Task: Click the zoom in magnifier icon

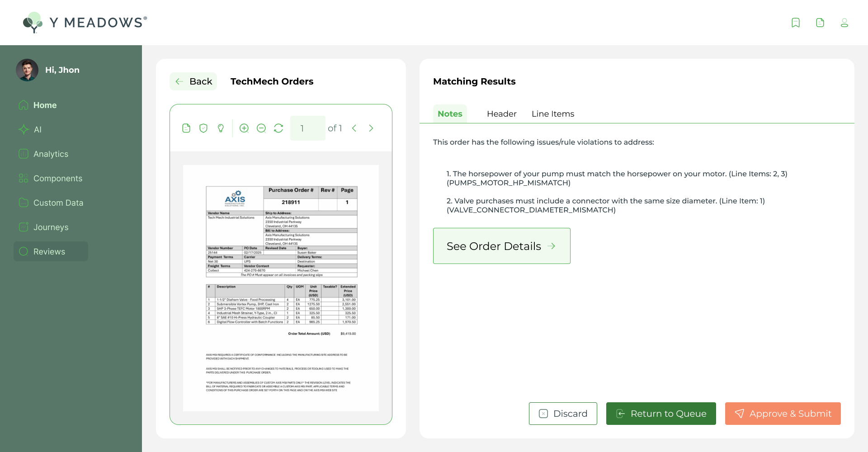Action: click(244, 128)
